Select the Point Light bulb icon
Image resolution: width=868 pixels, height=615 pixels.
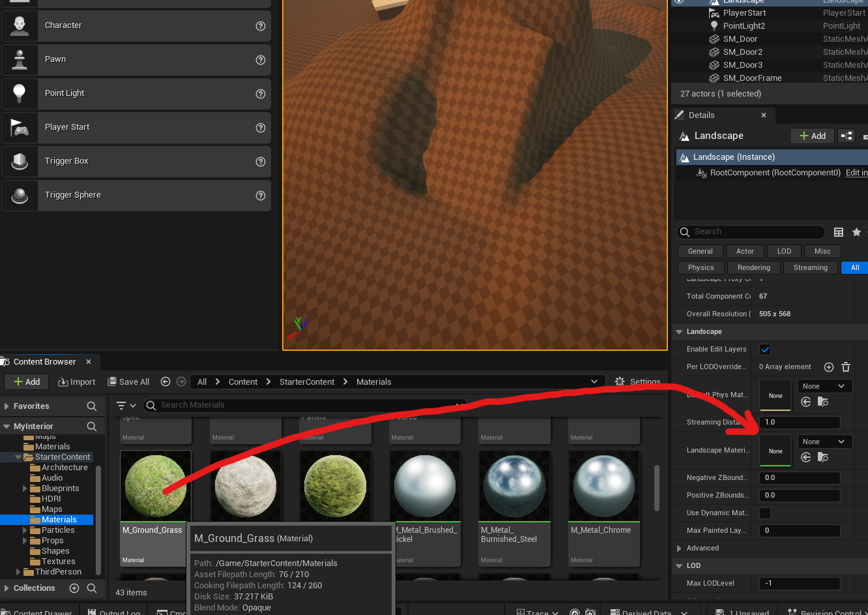pyautogui.click(x=20, y=93)
